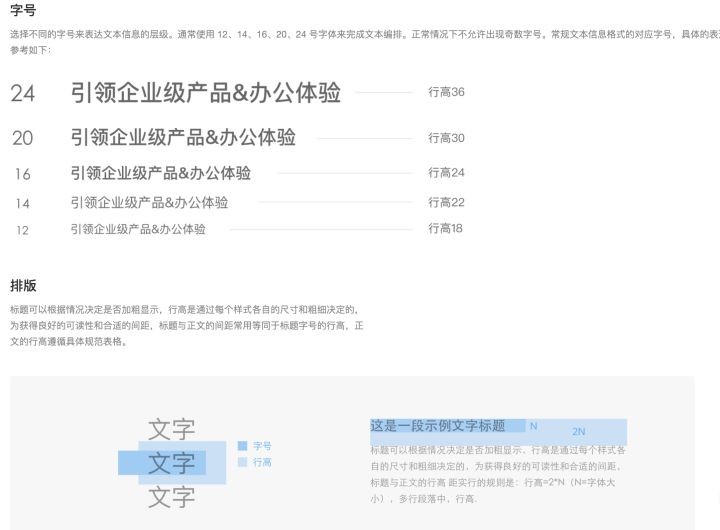This screenshot has width=720, height=530.
Task: Select the size 24 sample headline
Action: click(x=205, y=93)
